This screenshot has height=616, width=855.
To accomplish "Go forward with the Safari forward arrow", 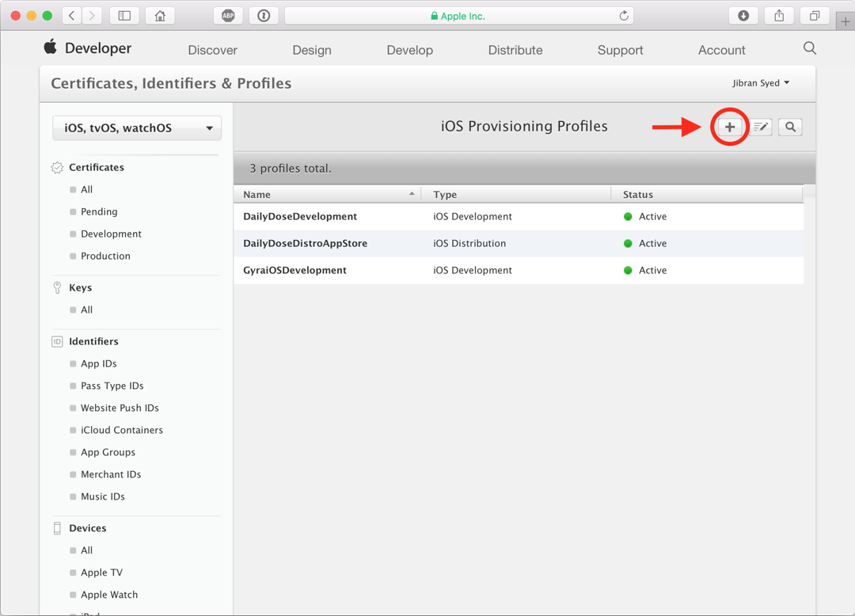I will (92, 16).
